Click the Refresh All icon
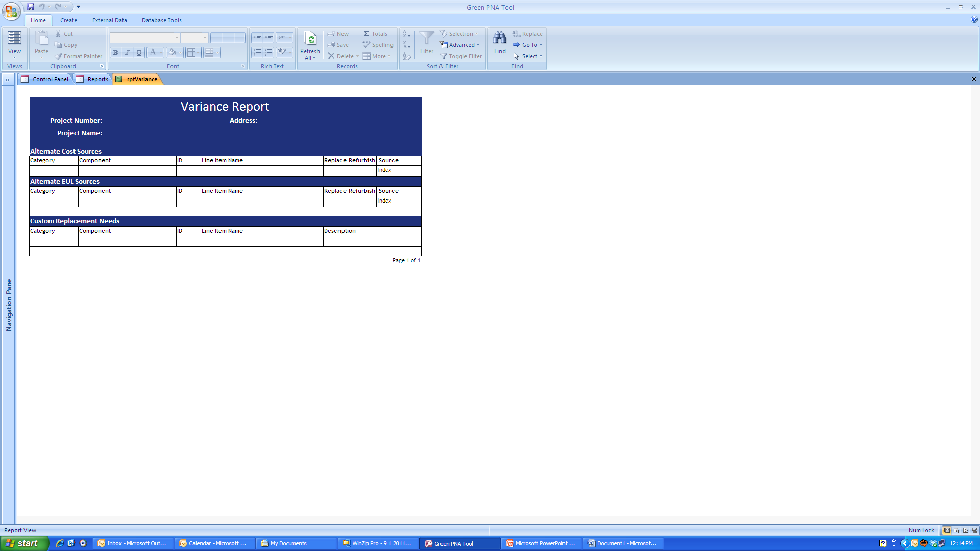Screen dimensions: 980x551 pos(310,40)
